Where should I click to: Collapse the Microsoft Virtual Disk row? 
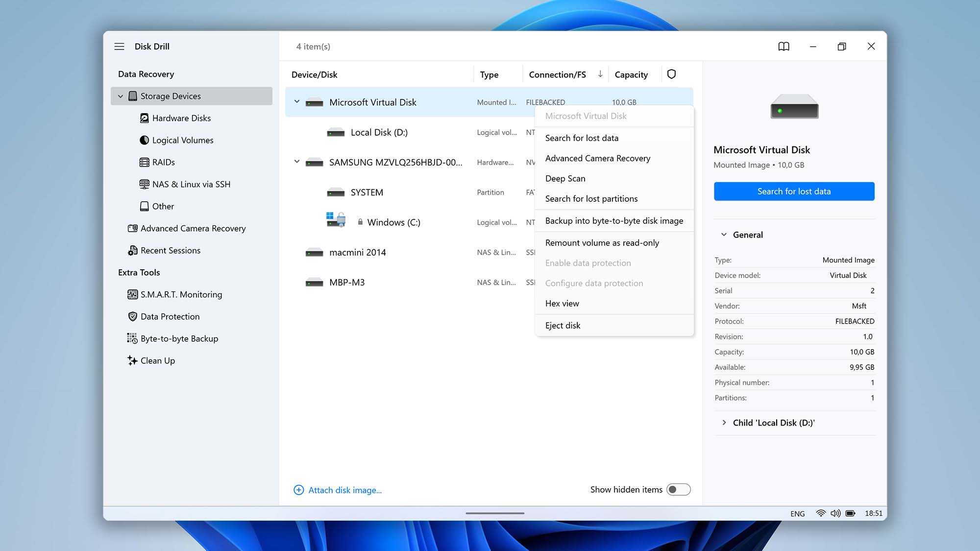297,102
